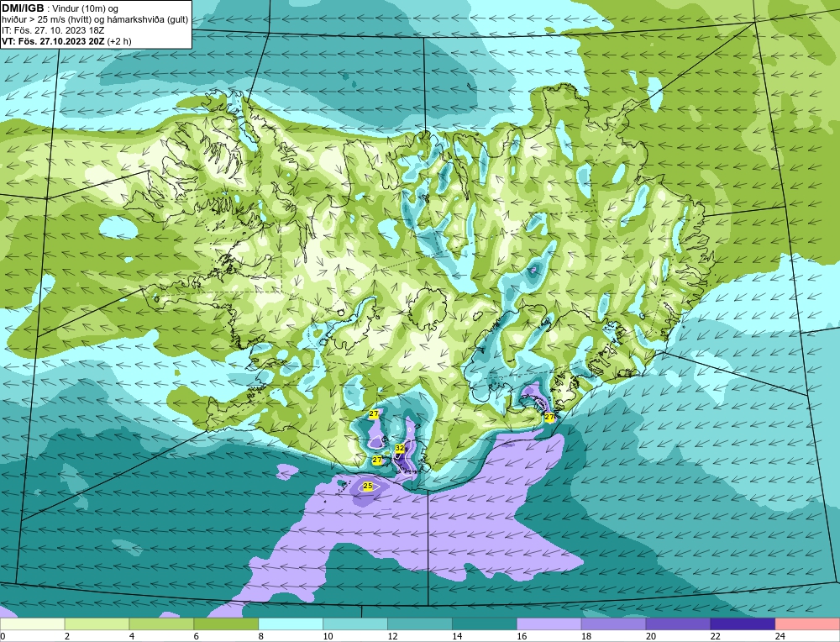Click the legend scale value 20
Viewport: 840px width, 642px height.
point(651,636)
